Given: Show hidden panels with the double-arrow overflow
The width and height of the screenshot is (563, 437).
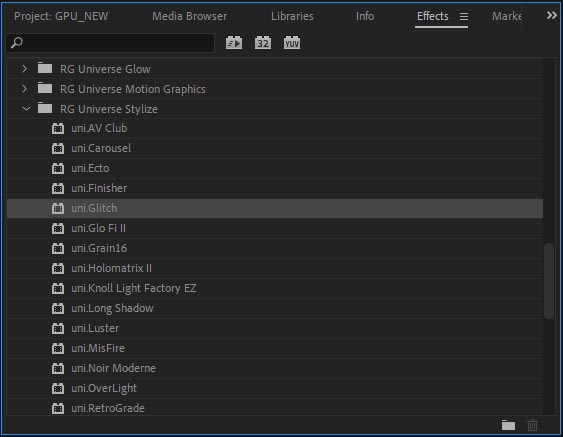Looking at the screenshot, I should click(x=552, y=15).
